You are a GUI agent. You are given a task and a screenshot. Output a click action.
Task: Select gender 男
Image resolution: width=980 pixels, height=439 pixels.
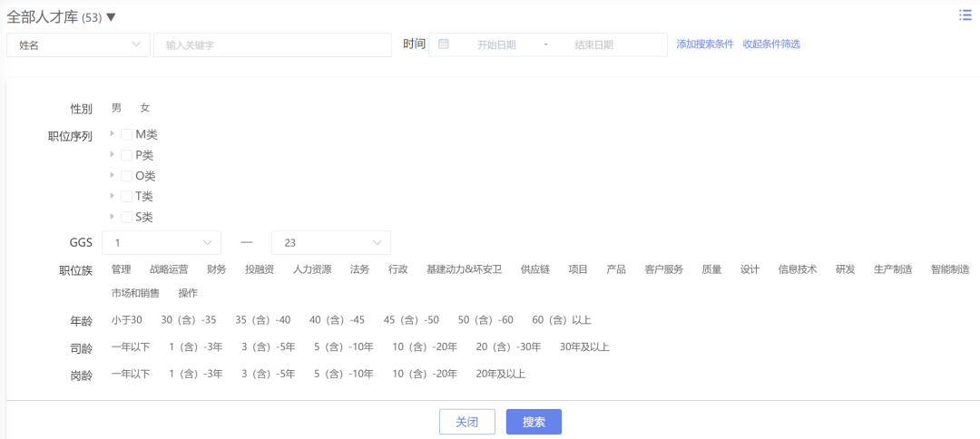(116, 108)
